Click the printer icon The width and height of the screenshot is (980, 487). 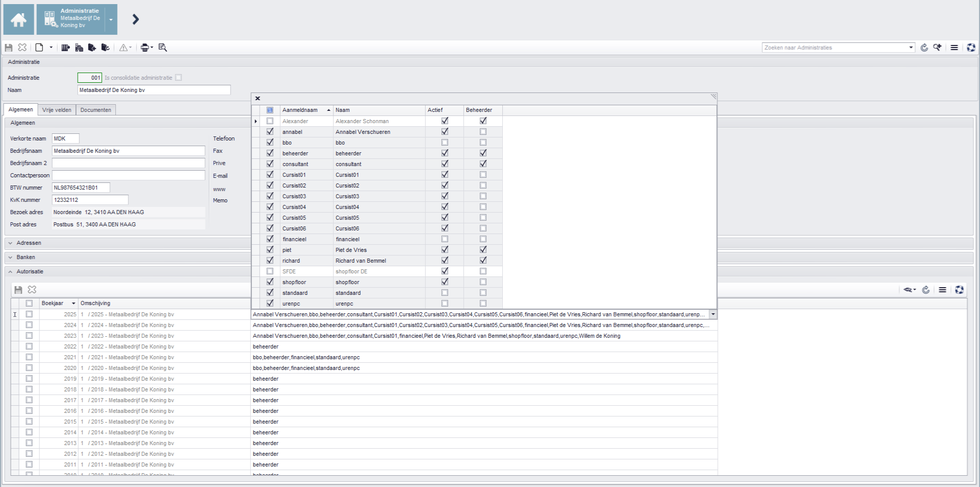[x=145, y=48]
